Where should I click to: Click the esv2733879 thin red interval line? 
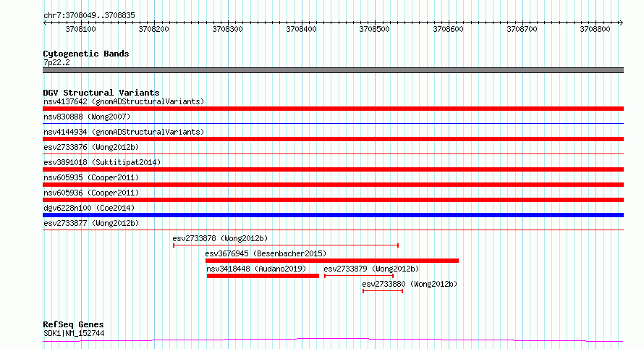point(359,276)
